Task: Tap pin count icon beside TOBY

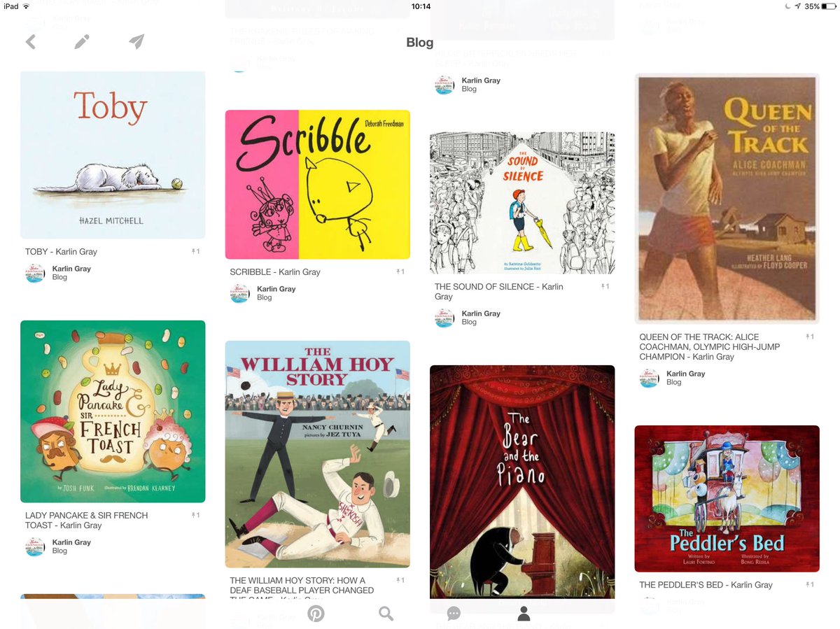Action: tap(195, 251)
